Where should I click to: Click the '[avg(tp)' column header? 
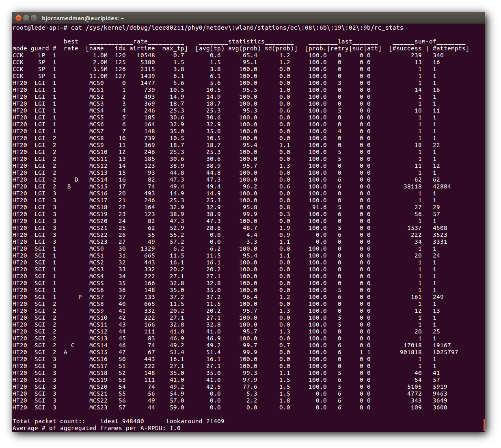click(210, 48)
